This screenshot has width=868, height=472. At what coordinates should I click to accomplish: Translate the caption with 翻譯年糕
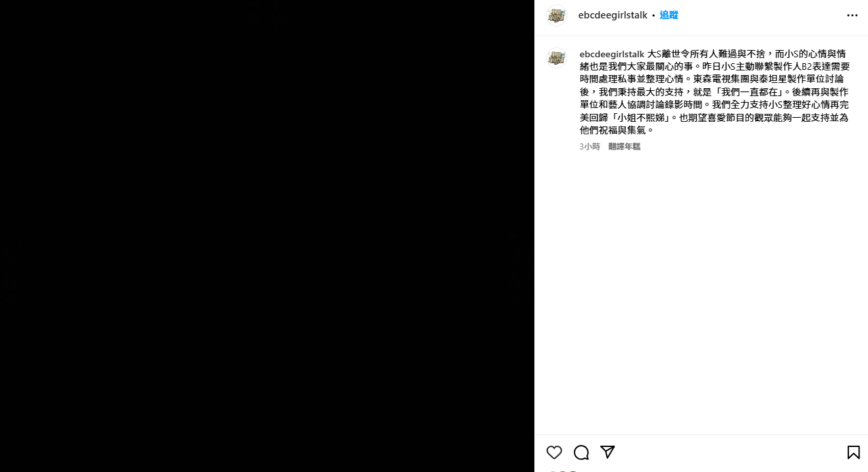625,147
